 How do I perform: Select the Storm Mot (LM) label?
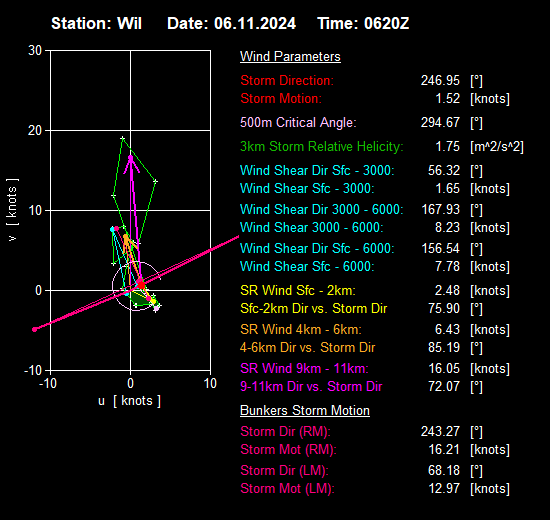tap(287, 488)
